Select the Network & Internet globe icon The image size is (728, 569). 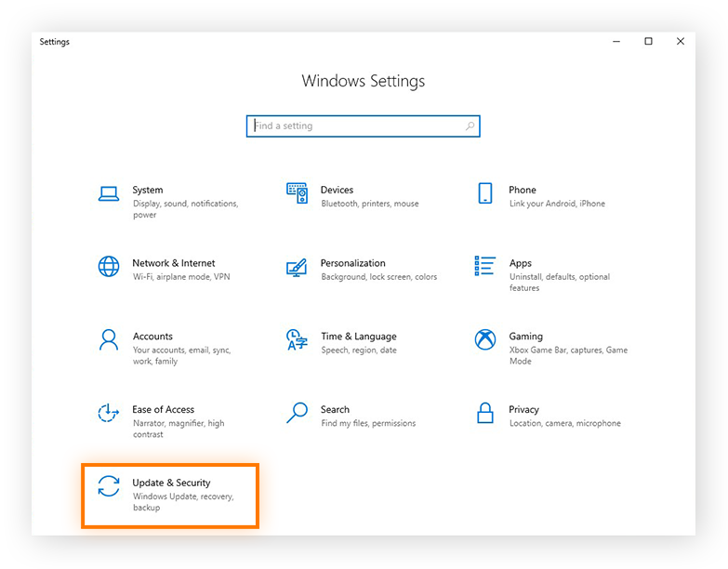[x=109, y=267]
